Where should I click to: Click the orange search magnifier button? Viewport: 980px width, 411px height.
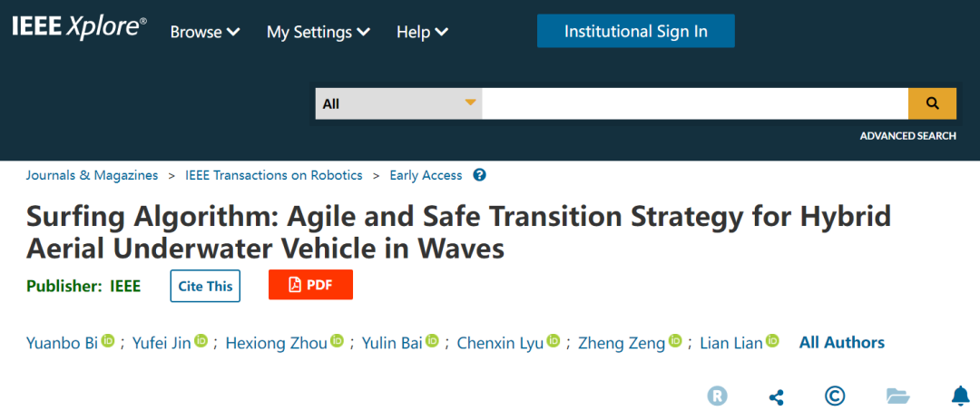[932, 103]
